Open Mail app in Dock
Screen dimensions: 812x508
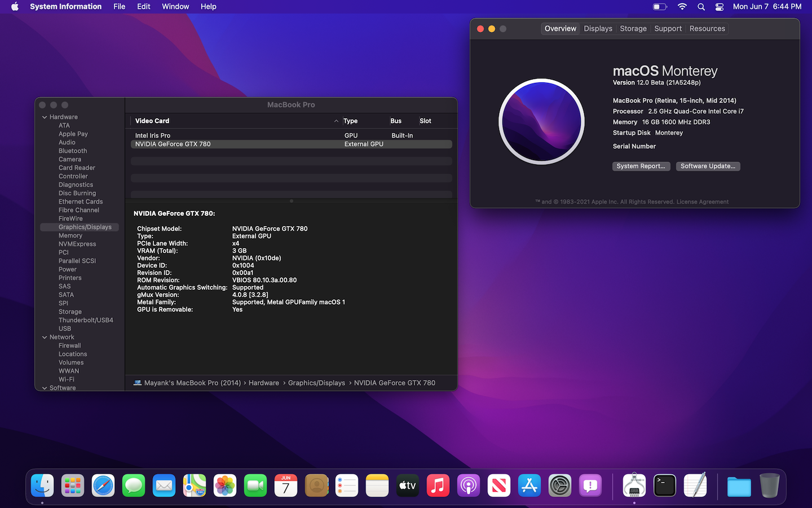click(164, 485)
